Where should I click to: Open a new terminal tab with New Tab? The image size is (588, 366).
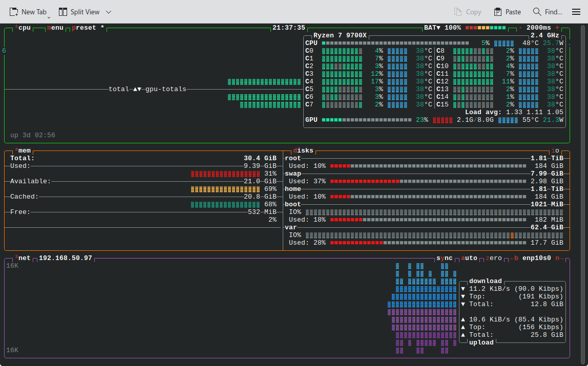pyautogui.click(x=28, y=12)
